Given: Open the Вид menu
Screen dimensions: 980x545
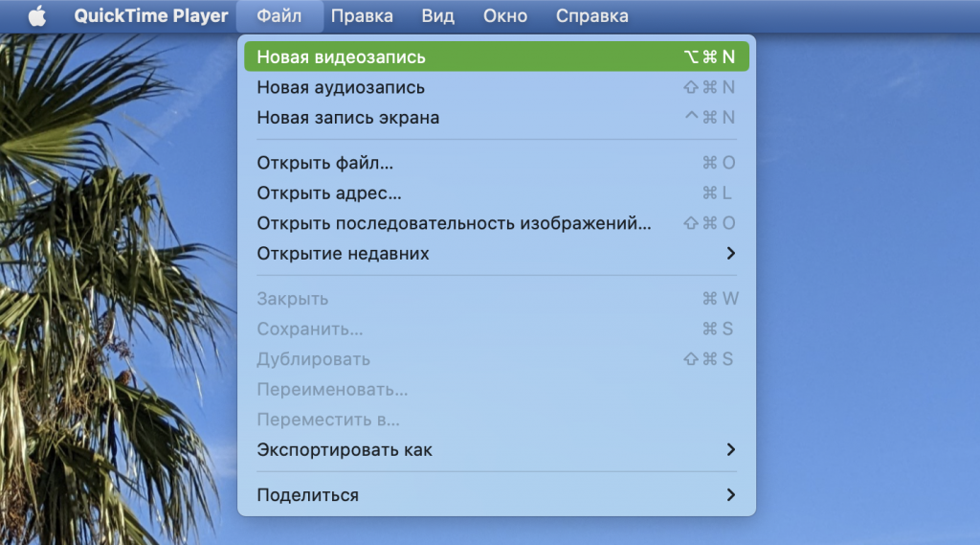Looking at the screenshot, I should tap(437, 16).
